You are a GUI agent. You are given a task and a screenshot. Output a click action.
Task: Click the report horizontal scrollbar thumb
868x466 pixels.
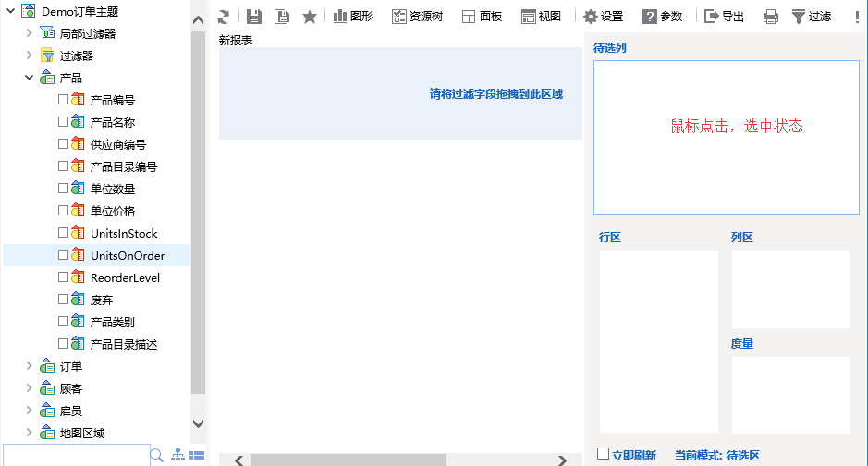point(348,460)
